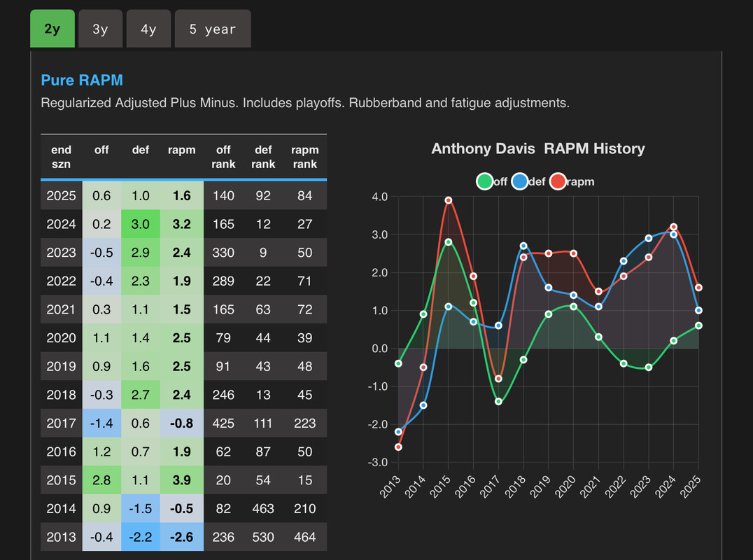Viewport: 753px width, 560px height.
Task: Sort by def rank column header
Action: [263, 157]
